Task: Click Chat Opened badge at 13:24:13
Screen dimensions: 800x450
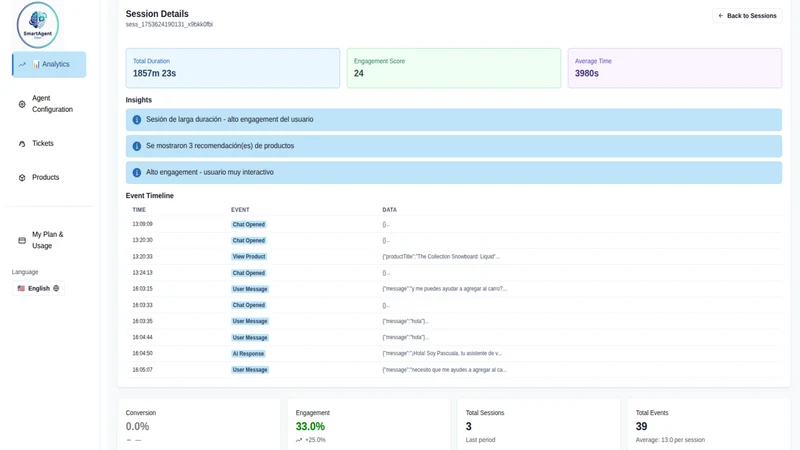Action: (248, 273)
